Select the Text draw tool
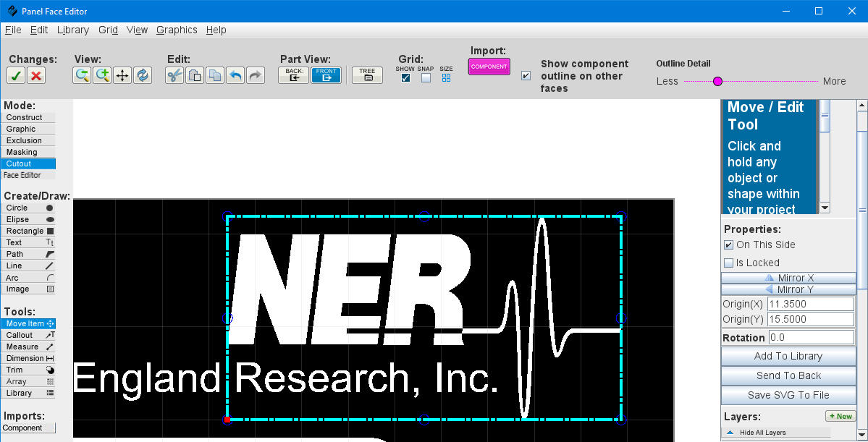 point(28,243)
